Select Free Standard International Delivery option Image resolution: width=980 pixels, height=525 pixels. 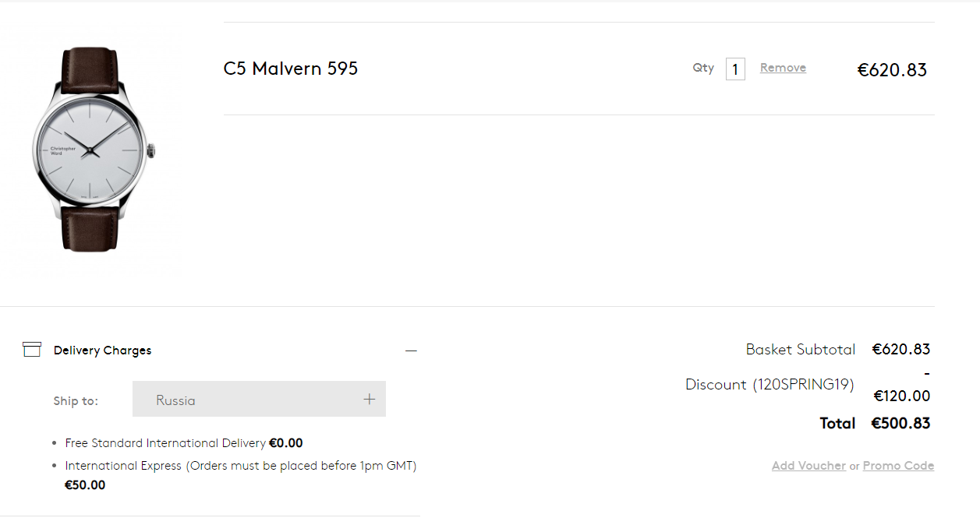[166, 443]
